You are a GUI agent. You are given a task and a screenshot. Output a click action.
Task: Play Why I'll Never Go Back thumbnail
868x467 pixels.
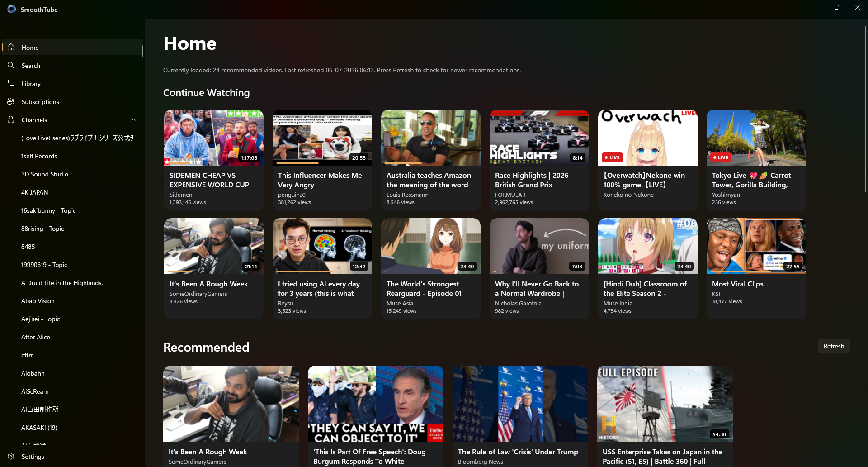point(539,246)
